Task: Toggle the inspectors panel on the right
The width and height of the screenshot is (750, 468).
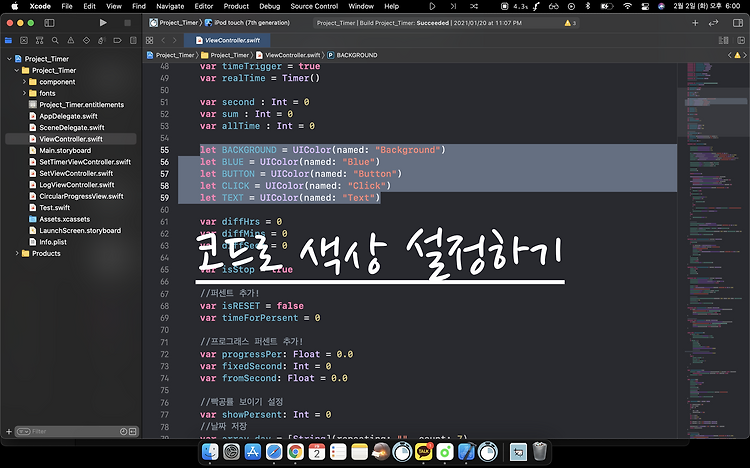Action: click(738, 22)
